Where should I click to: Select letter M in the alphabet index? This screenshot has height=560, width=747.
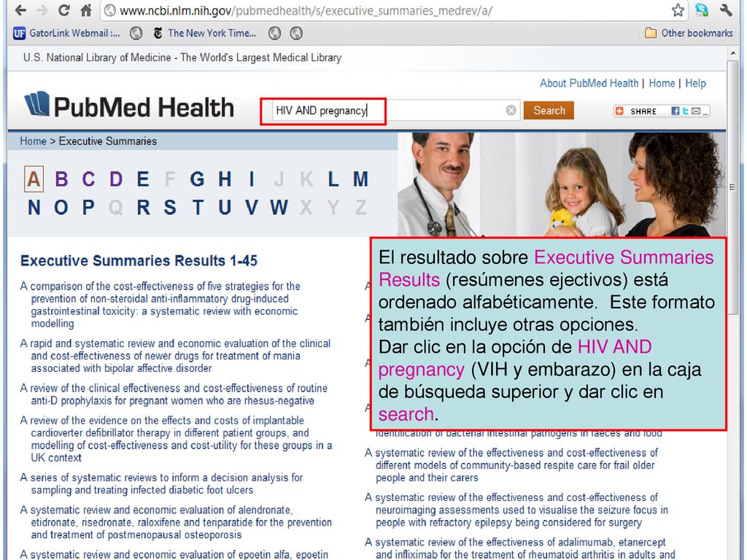[x=360, y=179]
